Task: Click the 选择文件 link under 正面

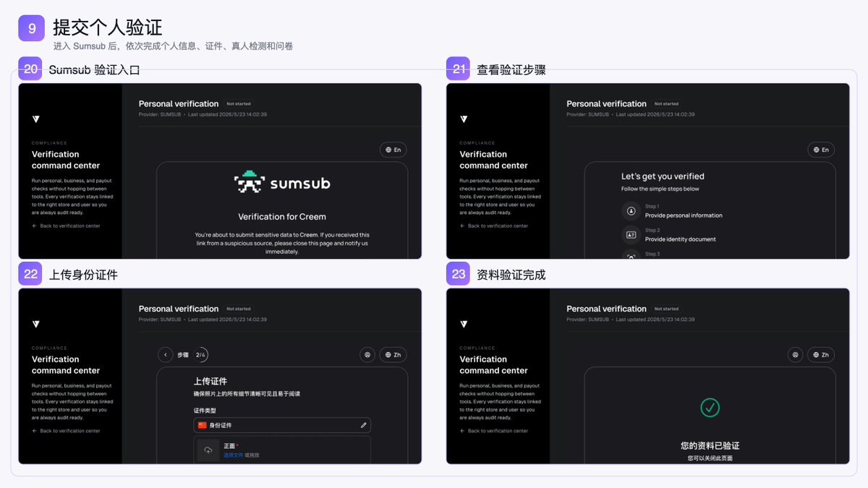Action: [233, 455]
